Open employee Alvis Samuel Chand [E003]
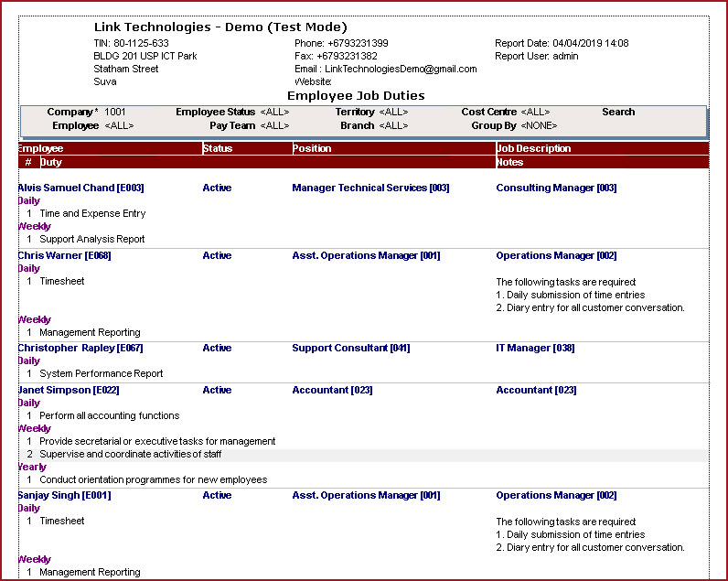This screenshot has height=581, width=728. click(x=80, y=188)
